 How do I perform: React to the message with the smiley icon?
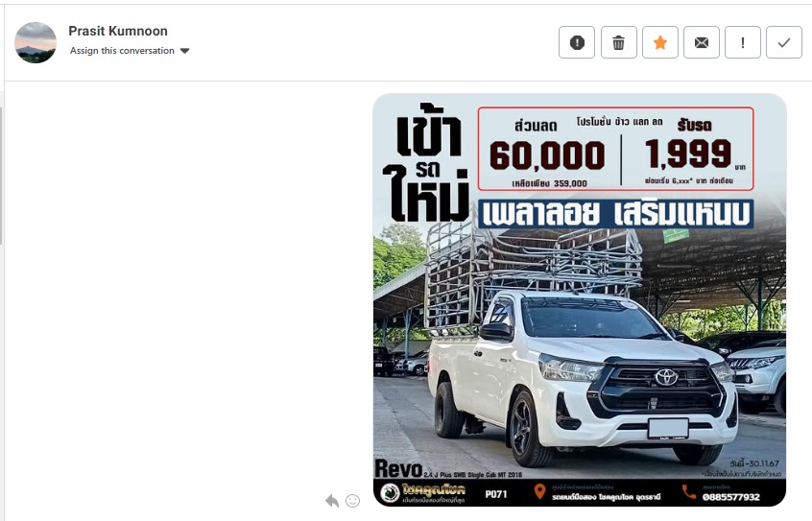352,501
